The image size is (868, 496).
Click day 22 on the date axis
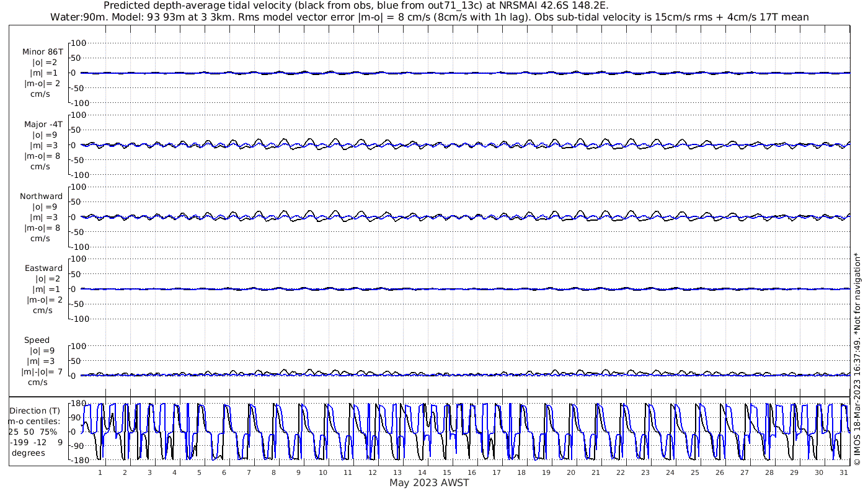coord(621,472)
